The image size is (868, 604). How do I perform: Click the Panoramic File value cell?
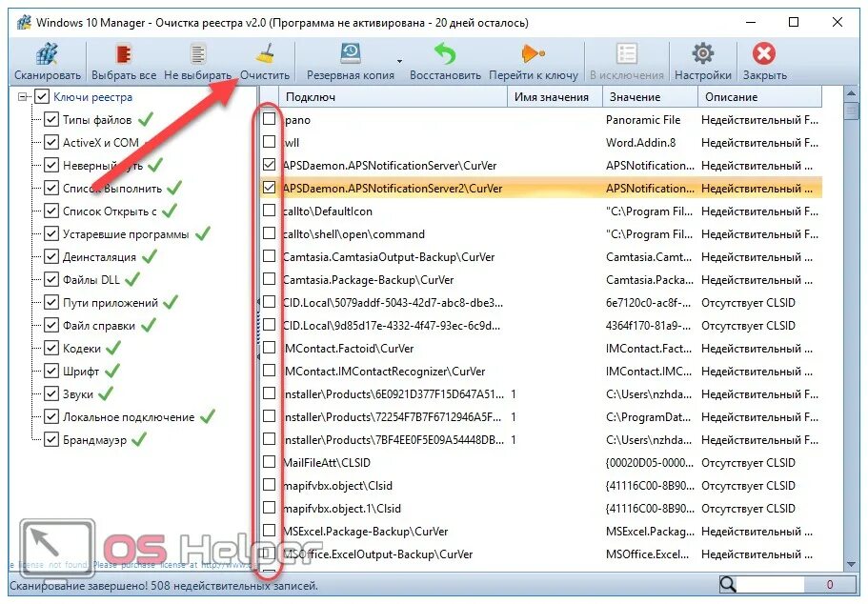[x=643, y=120]
